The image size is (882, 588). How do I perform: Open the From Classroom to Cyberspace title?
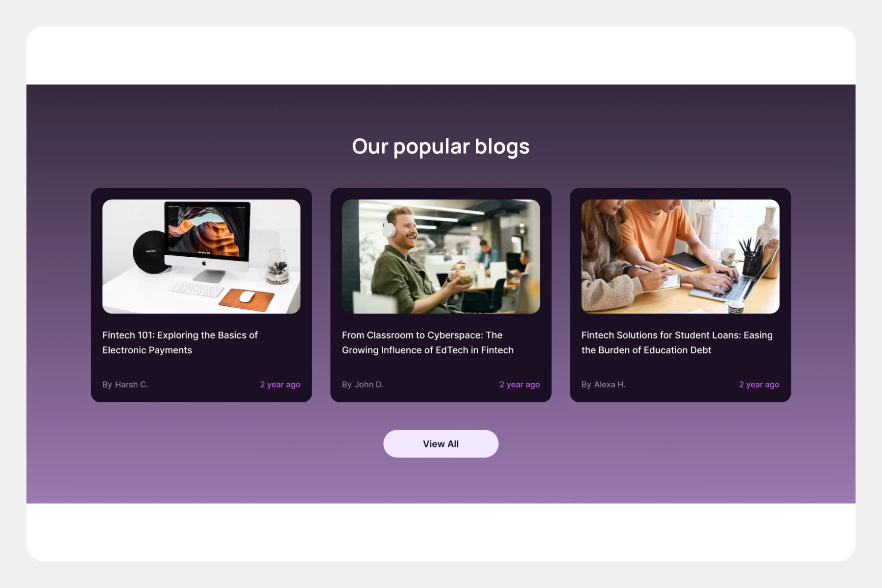pyautogui.click(x=428, y=343)
